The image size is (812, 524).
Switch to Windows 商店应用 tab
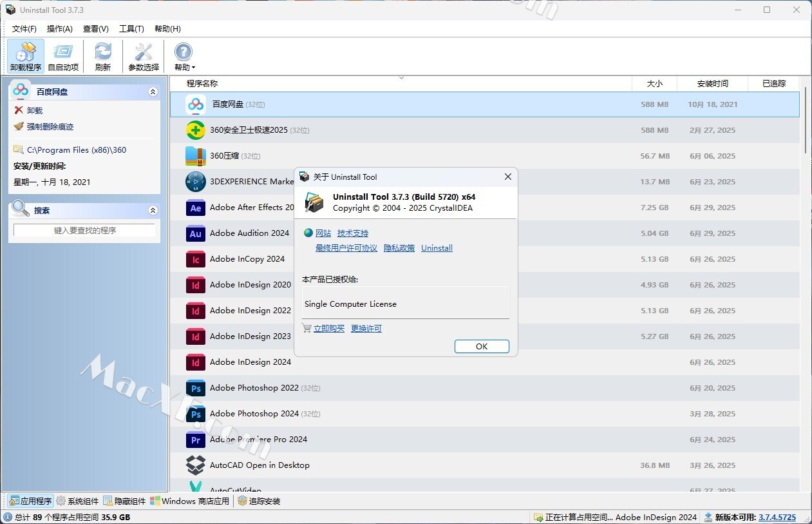coord(189,501)
